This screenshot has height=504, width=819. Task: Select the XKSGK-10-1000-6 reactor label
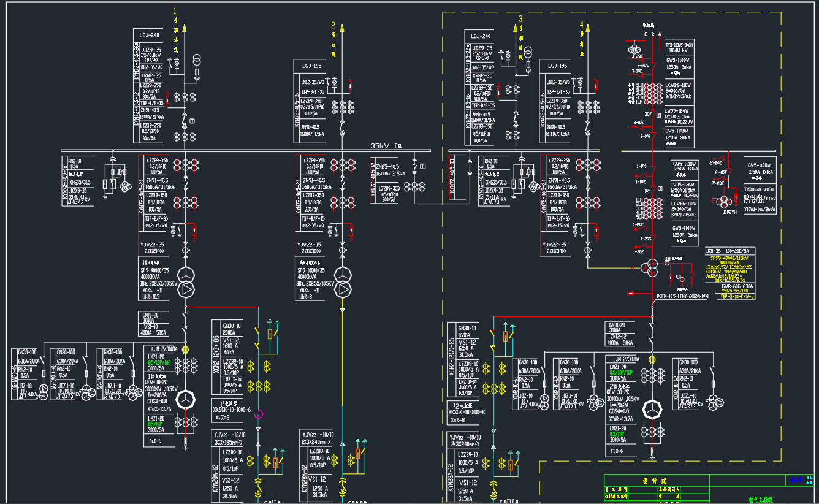pyautogui.click(x=232, y=410)
